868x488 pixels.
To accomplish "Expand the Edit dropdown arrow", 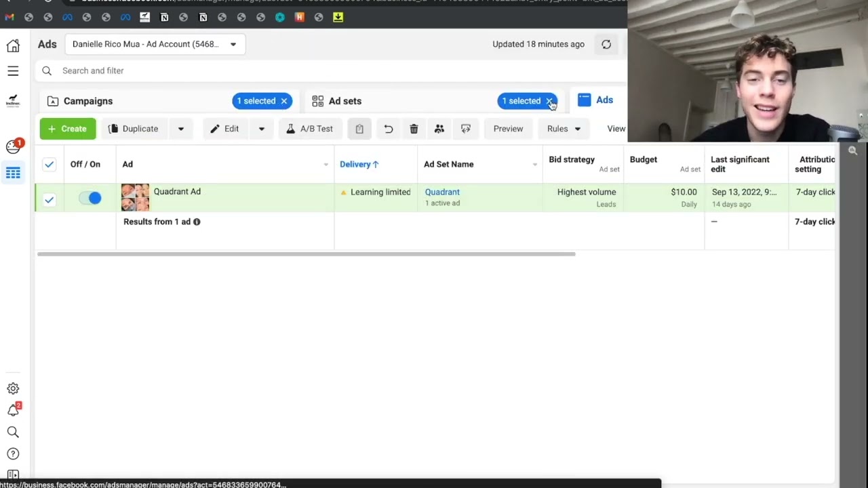I will coord(261,129).
